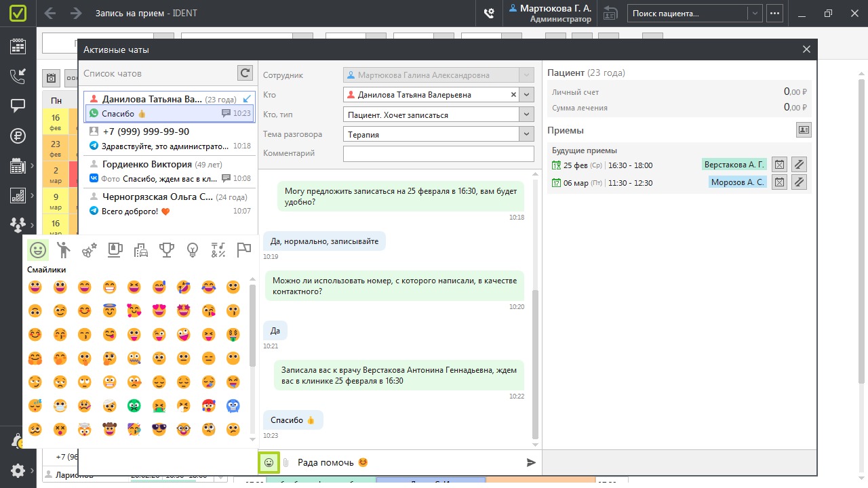Cancel the 25 фев appointment
Screen dimensions: 868x488
click(779, 164)
